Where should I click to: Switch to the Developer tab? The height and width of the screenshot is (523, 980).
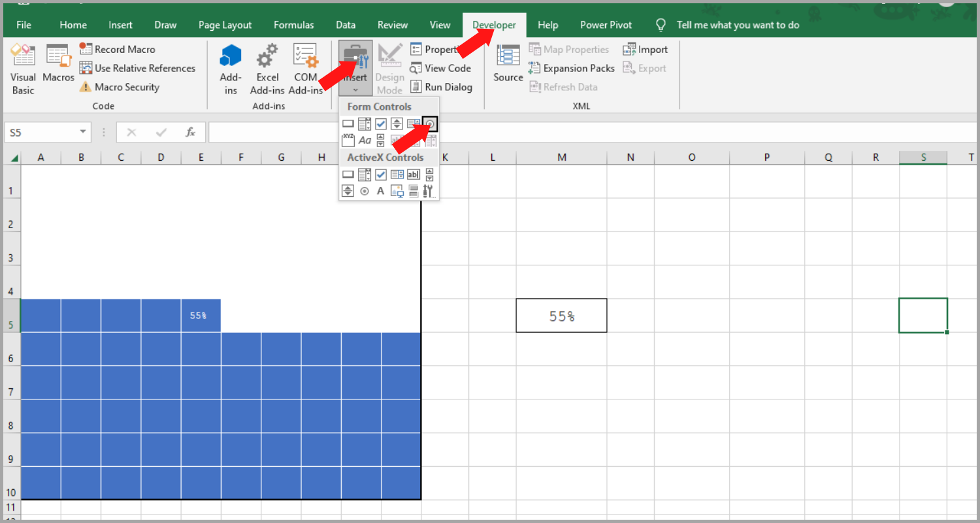[494, 24]
